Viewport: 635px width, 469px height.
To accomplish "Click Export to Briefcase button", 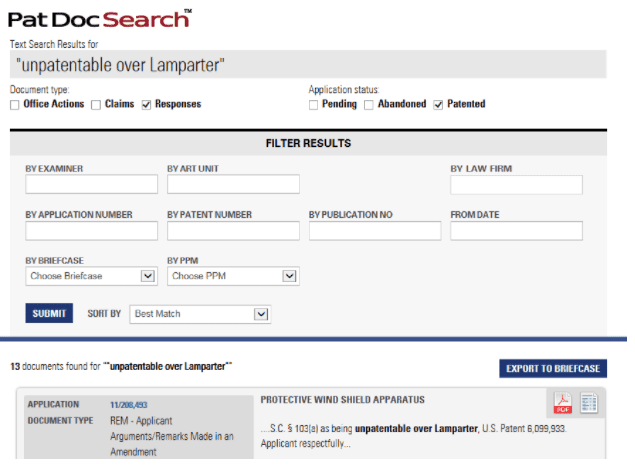I will point(553,369).
